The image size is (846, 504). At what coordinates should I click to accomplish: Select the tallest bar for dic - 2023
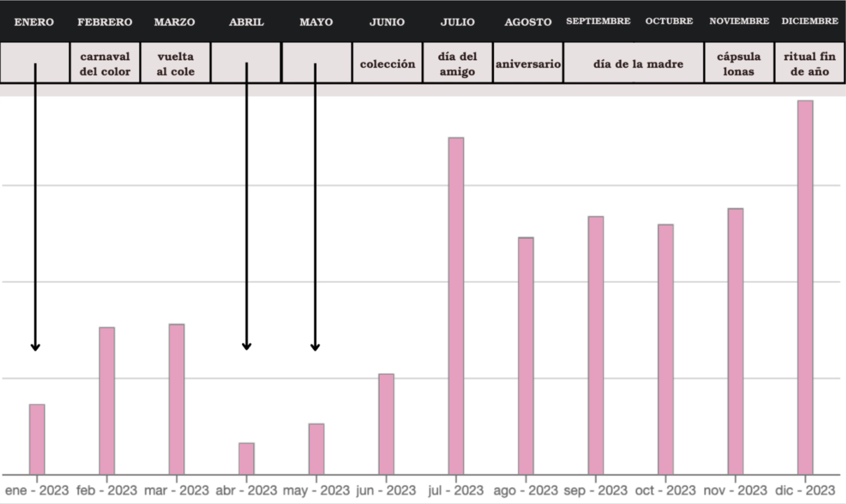click(x=805, y=288)
